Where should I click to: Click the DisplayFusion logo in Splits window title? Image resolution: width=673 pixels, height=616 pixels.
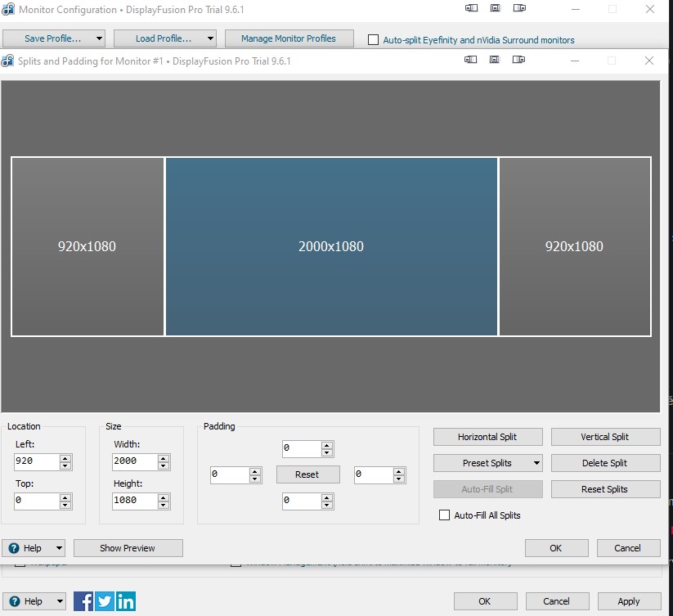click(x=8, y=61)
